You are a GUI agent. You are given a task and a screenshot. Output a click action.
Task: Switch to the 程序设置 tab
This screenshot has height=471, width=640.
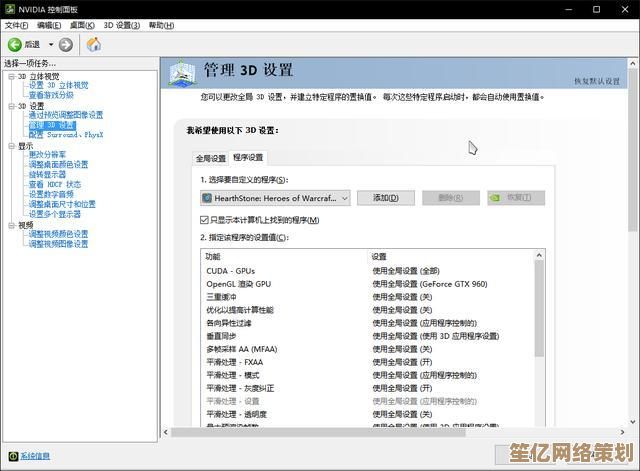point(248,158)
